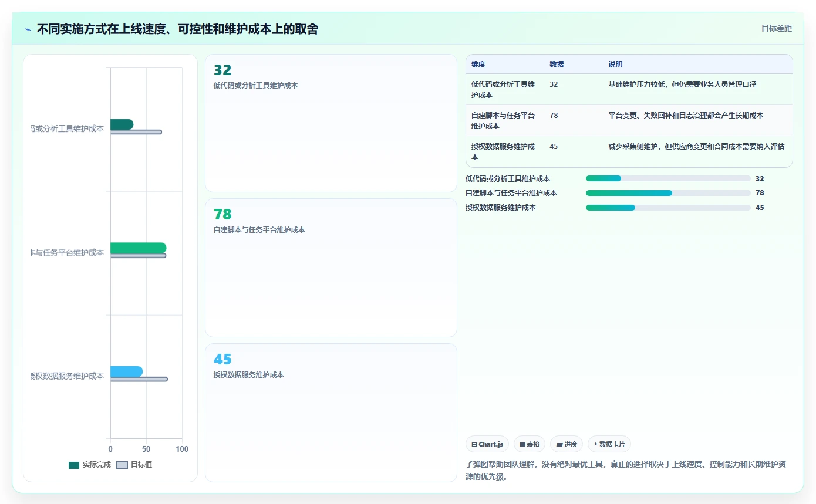Screen dimensions: 816x504
Task: Click the progress value 78 at right
Action: [760, 193]
